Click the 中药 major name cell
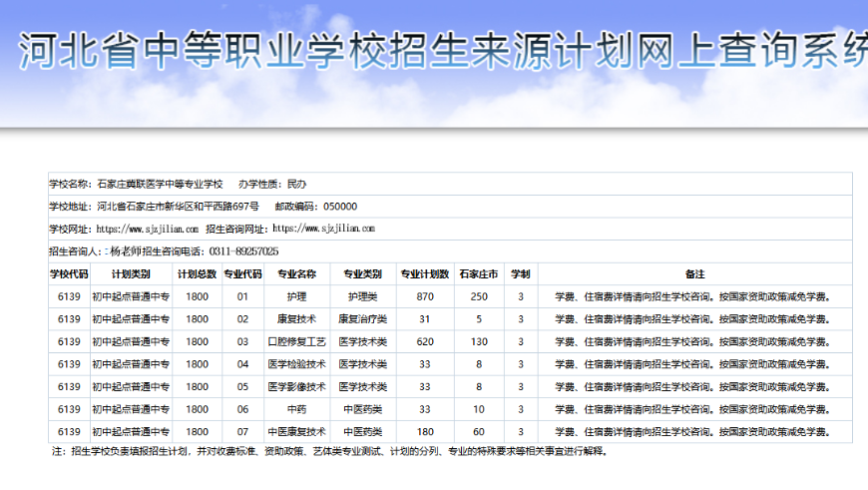The height and width of the screenshot is (490, 868). click(x=296, y=410)
